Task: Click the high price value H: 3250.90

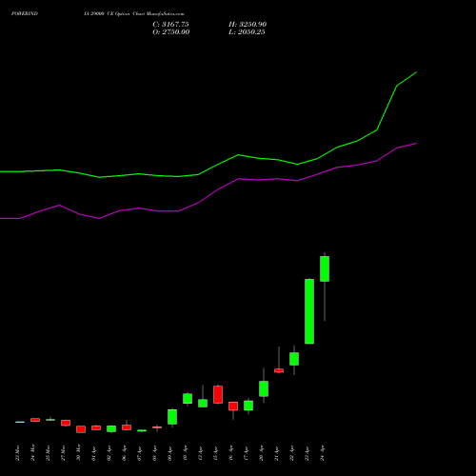Action: click(248, 24)
